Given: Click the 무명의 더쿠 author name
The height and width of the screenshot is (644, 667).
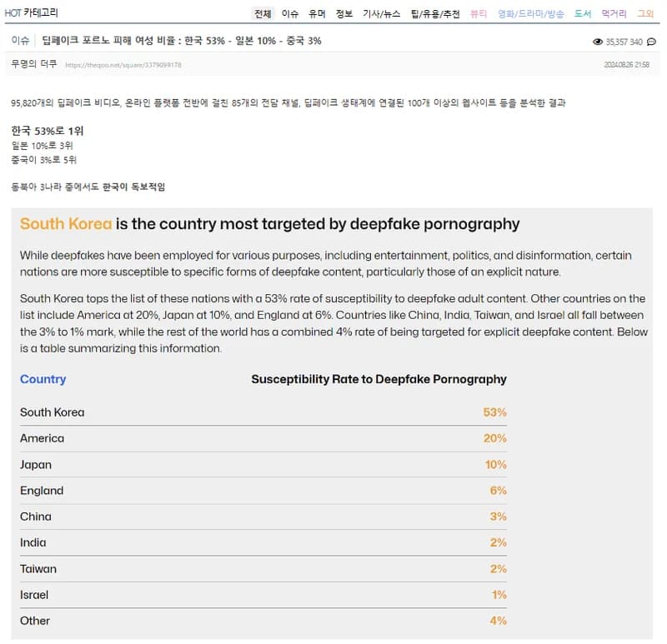Looking at the screenshot, I should point(34,64).
